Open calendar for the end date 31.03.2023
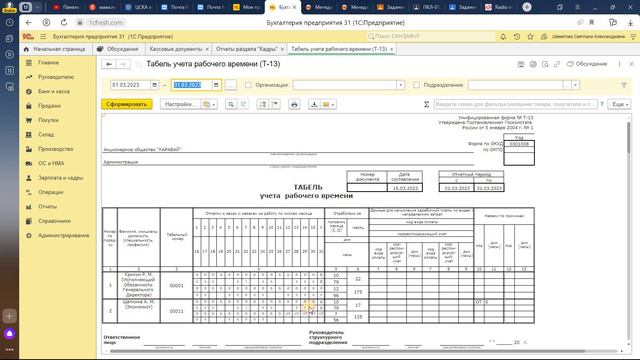Screen dimensions: 640x360 coord(216,85)
